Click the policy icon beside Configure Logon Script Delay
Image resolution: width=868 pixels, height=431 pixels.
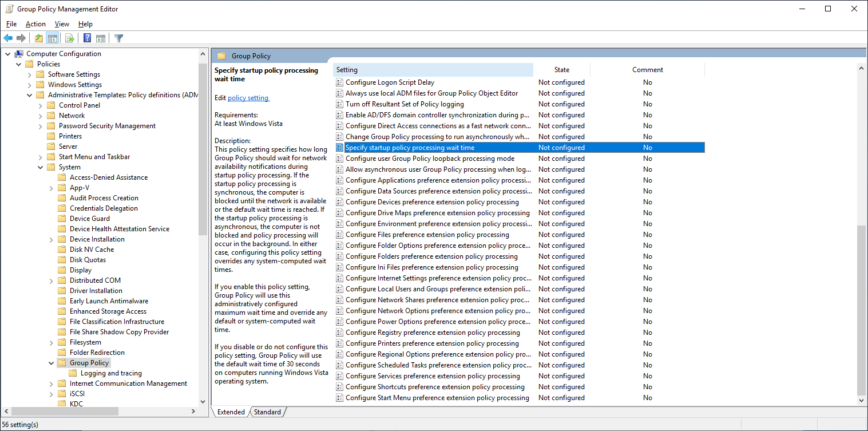339,82
